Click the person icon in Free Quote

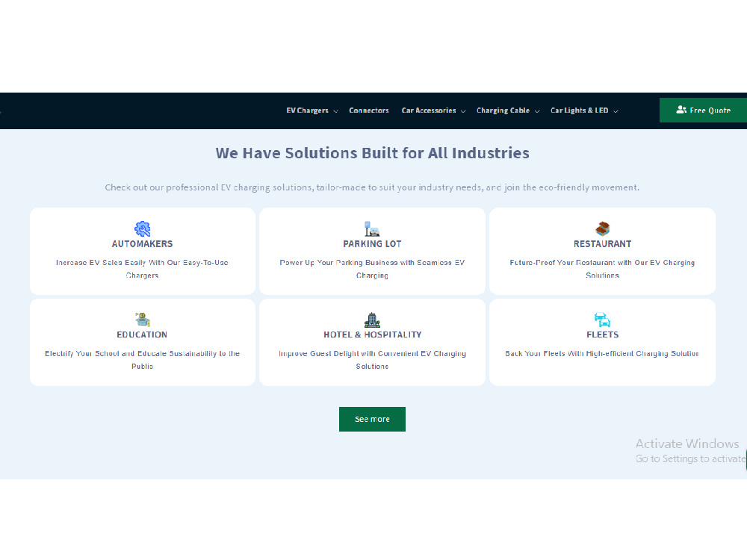click(x=681, y=110)
